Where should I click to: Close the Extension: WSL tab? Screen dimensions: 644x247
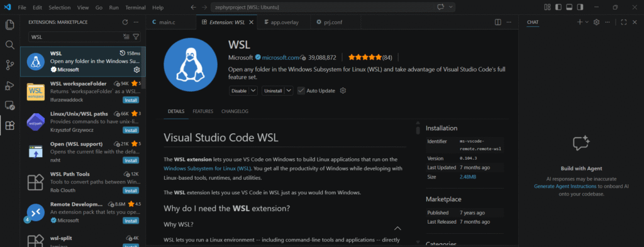coord(252,22)
